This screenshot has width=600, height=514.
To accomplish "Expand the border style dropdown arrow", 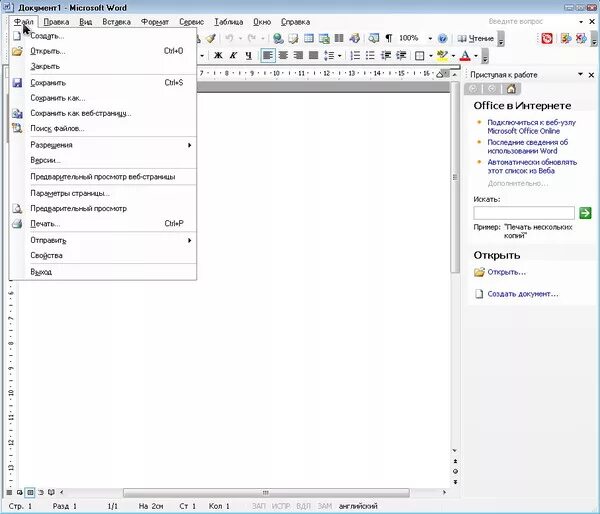I will (x=431, y=56).
